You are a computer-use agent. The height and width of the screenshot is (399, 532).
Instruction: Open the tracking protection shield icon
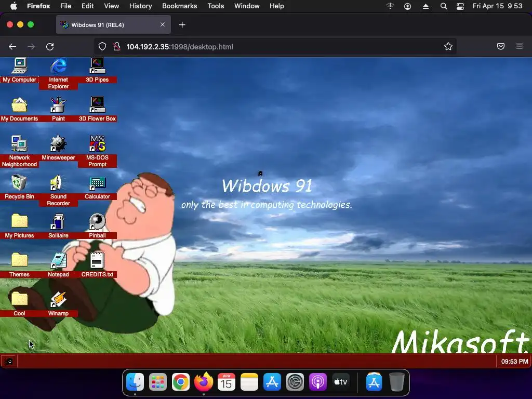point(102,46)
